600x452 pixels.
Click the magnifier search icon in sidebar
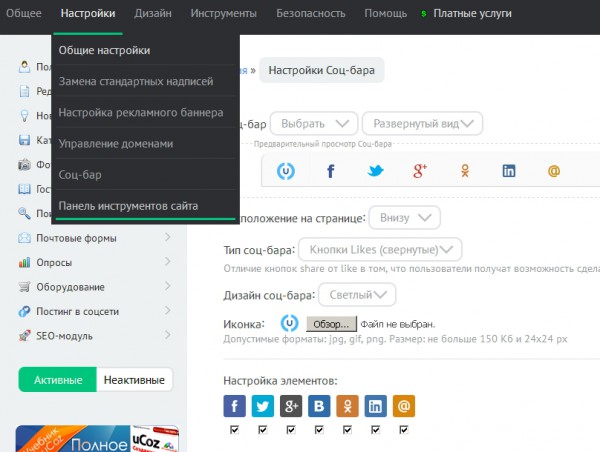tap(24, 213)
